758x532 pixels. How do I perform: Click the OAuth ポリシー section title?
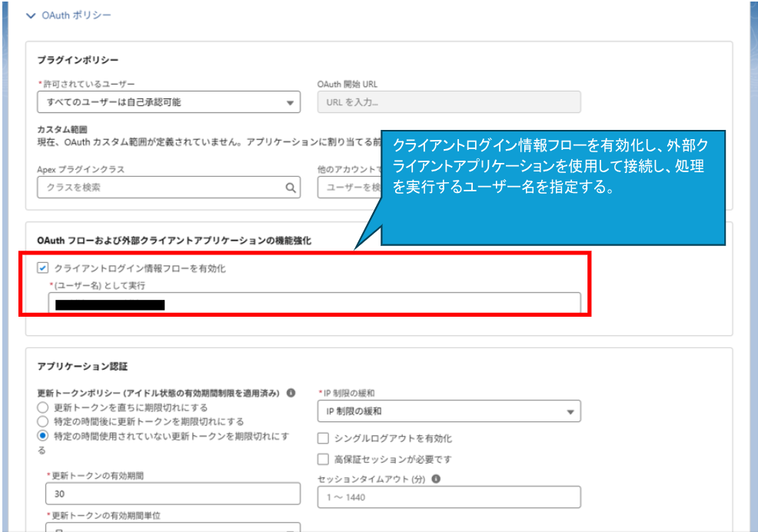point(76,15)
